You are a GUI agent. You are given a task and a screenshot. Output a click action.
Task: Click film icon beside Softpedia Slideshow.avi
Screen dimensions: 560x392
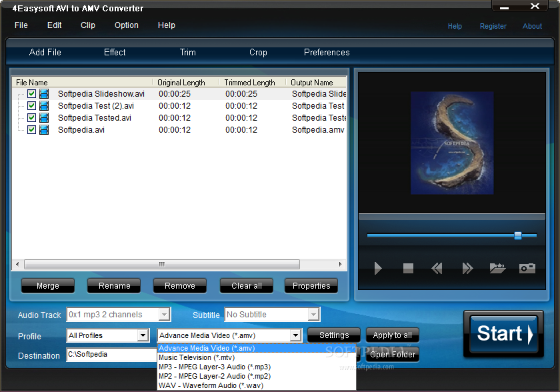(44, 94)
